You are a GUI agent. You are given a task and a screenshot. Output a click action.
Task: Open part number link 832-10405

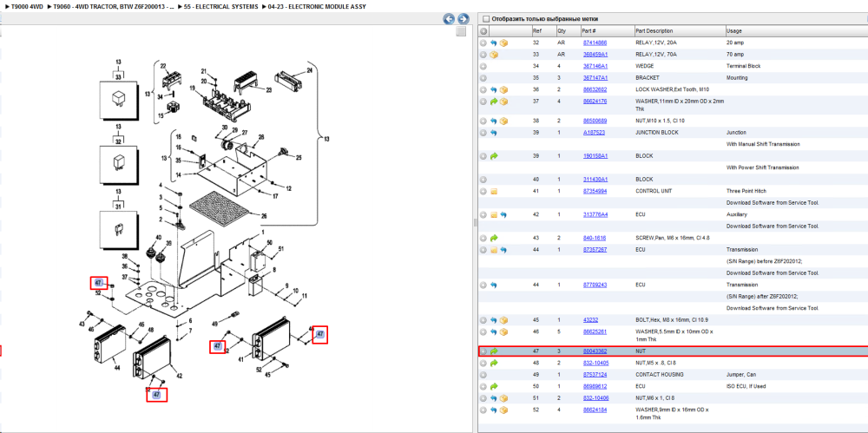coord(595,363)
